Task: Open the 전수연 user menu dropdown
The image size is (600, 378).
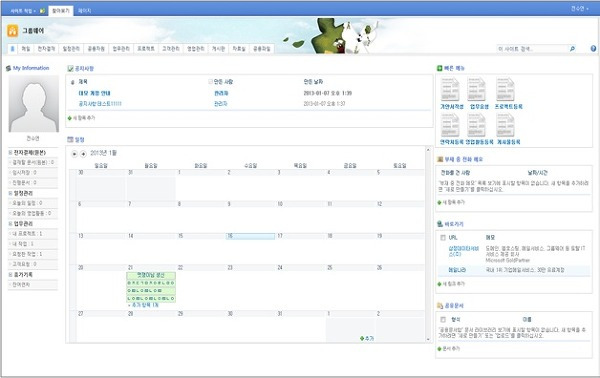Action: (x=580, y=8)
